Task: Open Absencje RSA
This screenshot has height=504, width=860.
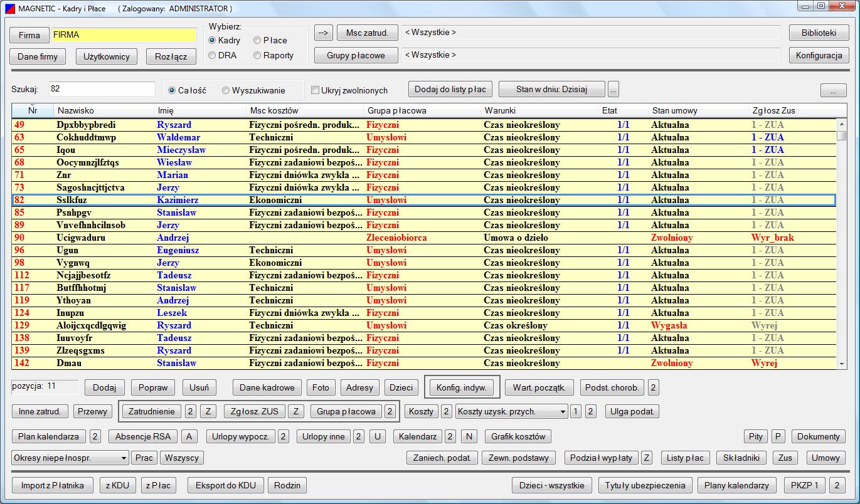Action: click(144, 436)
